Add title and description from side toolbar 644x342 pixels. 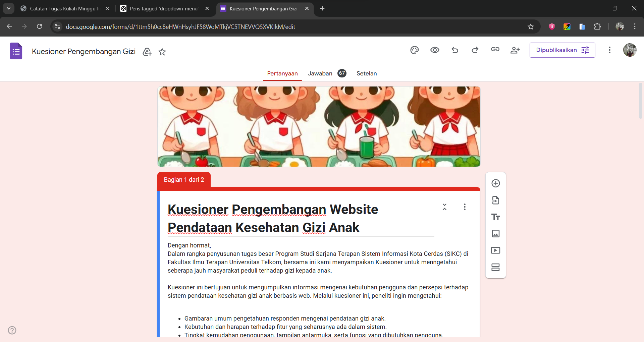point(495,217)
